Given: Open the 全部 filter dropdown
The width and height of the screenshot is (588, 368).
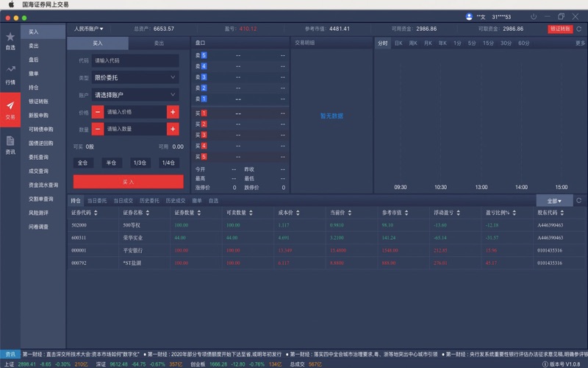Looking at the screenshot, I should click(x=554, y=201).
